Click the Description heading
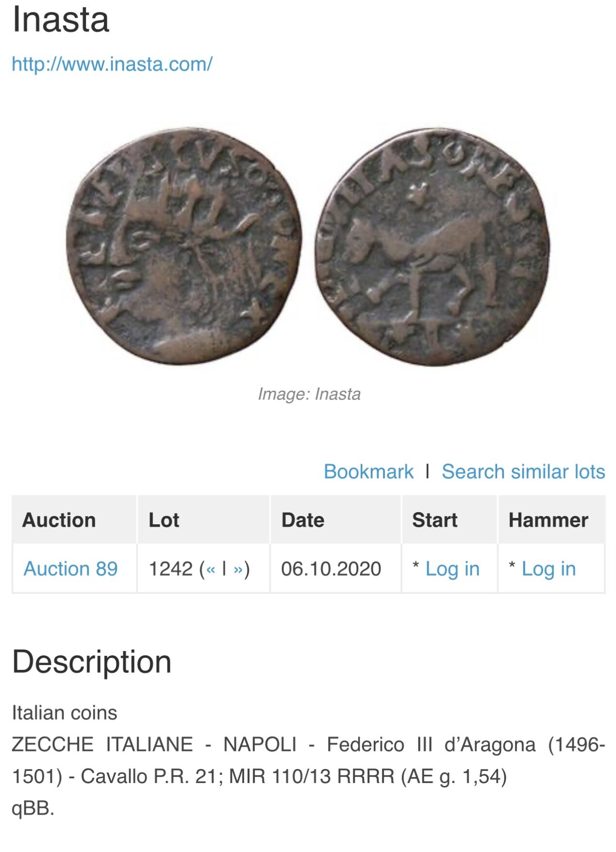This screenshot has width=616, height=852. [x=92, y=662]
